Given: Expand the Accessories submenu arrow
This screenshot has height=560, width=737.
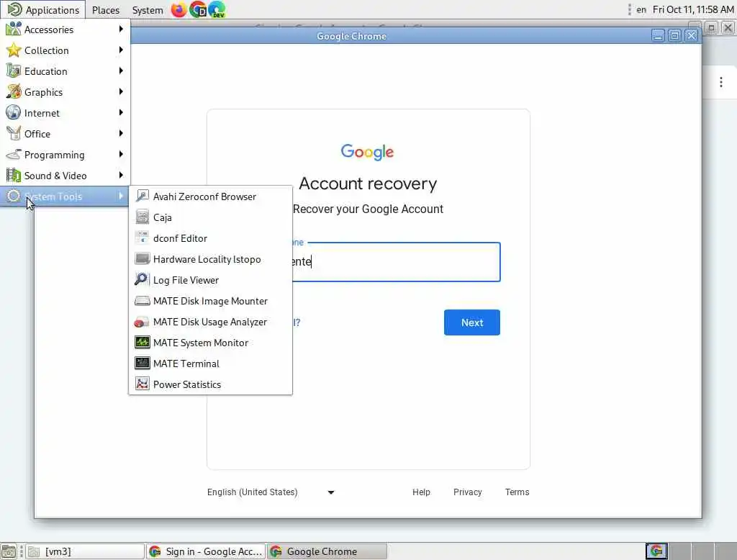Looking at the screenshot, I should (121, 30).
